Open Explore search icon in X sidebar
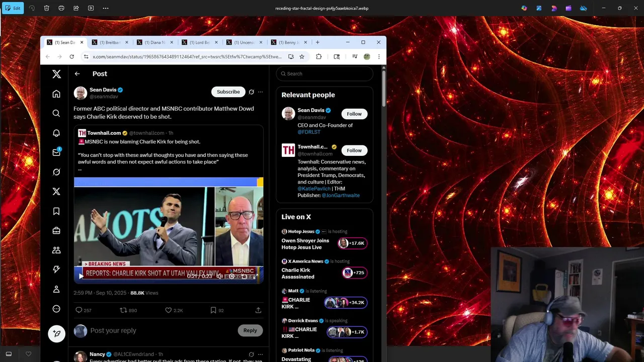The height and width of the screenshot is (362, 644). (x=56, y=113)
